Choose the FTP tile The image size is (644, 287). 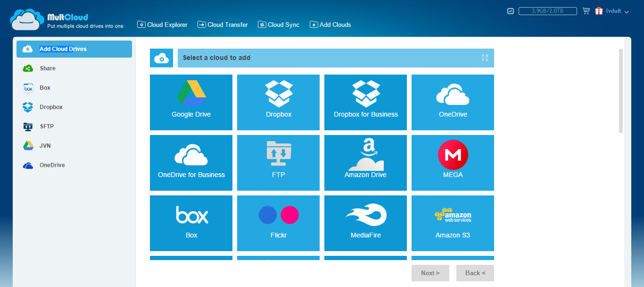pos(278,163)
